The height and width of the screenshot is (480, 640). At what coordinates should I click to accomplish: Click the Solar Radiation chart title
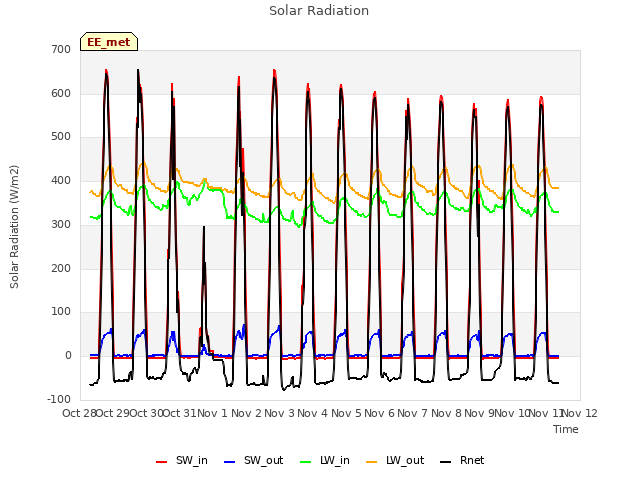tap(319, 11)
